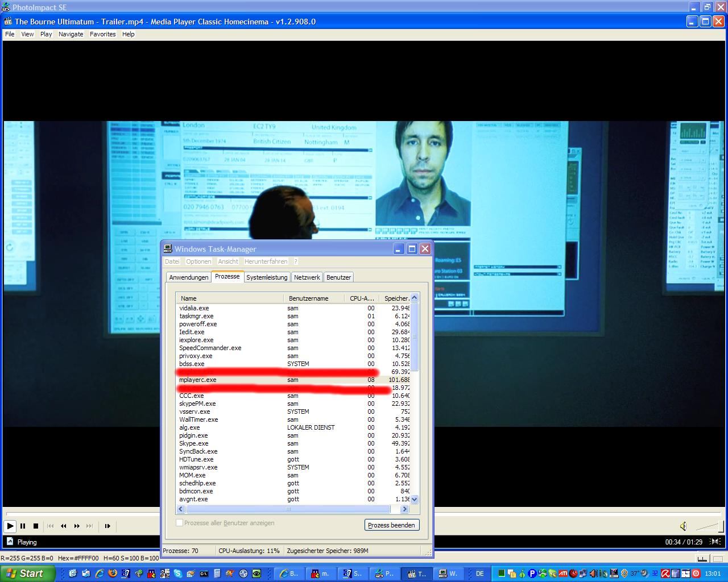Switch to the Anwendungen tab
Image resolution: width=728 pixels, height=582 pixels.
point(189,277)
